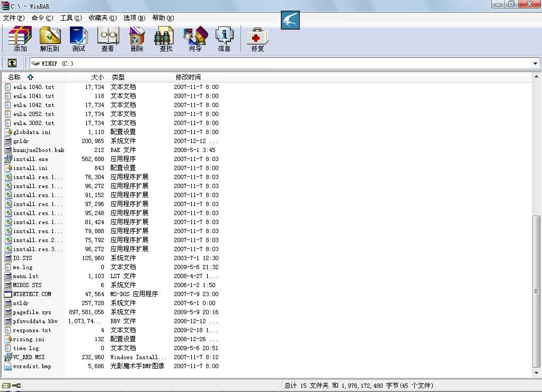This screenshot has width=542, height=392.
Task: Open the Wizard (向导) toolbar icon
Action: (196, 35)
